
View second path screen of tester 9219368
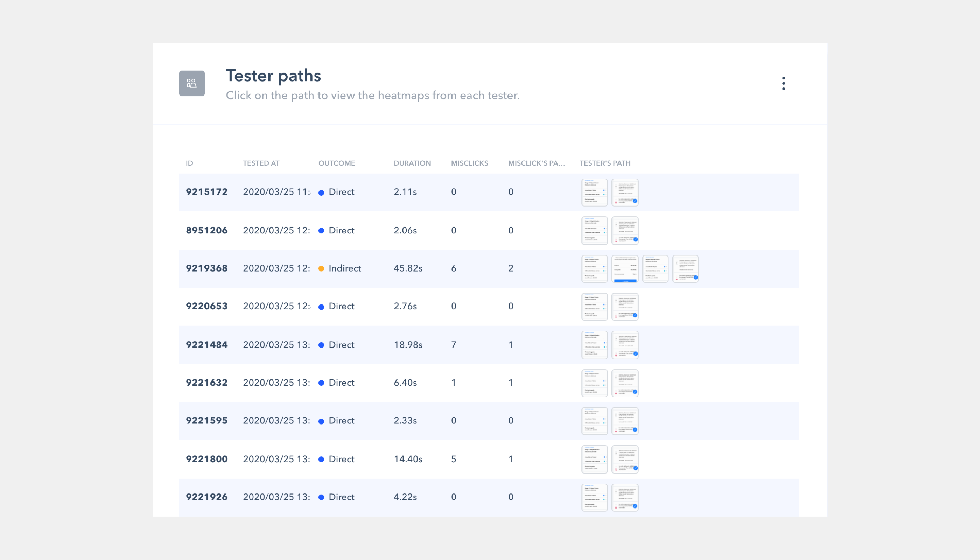(x=625, y=268)
